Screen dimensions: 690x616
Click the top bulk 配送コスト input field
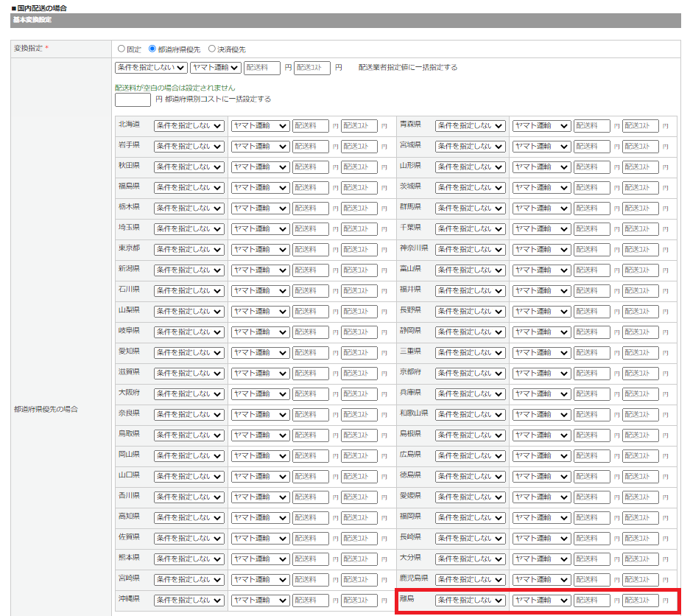[x=312, y=68]
